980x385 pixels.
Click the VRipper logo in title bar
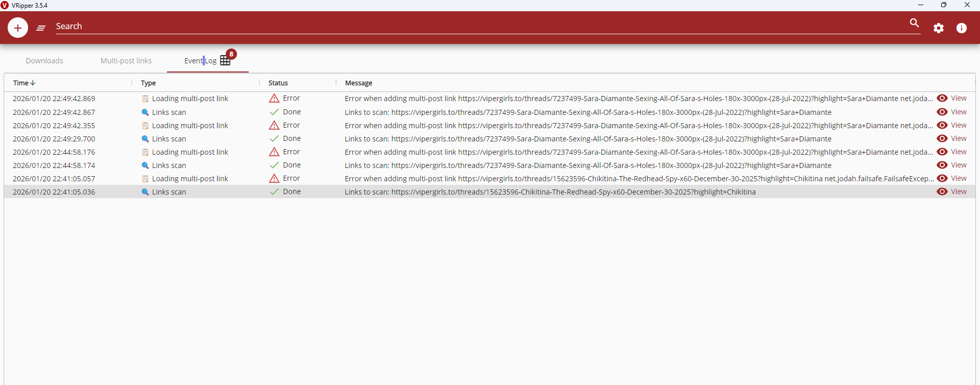[x=5, y=5]
